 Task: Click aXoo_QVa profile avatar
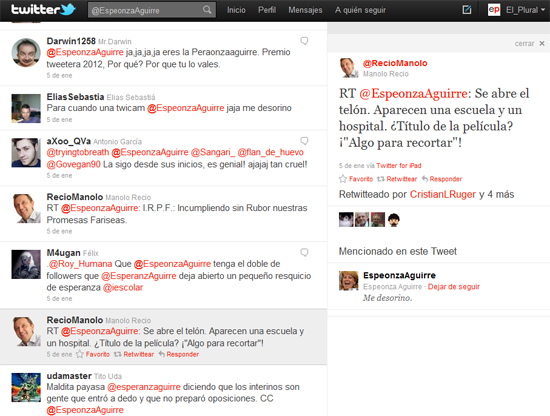pos(26,153)
